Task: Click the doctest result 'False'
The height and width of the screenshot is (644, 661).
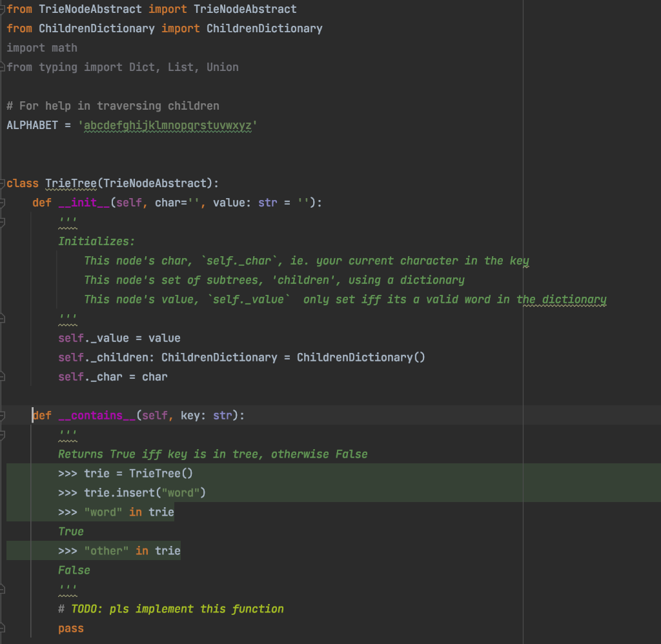Action: [74, 570]
